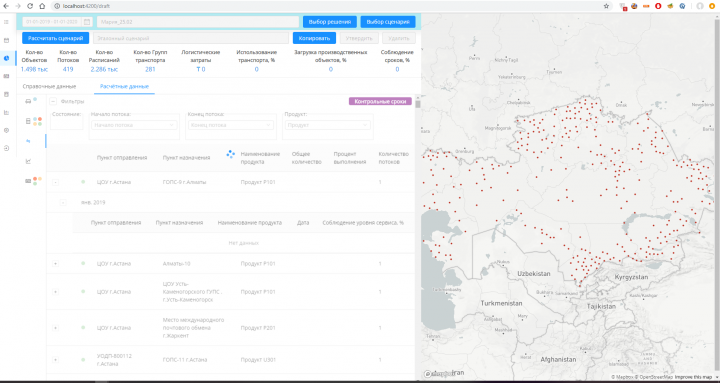720x383 pixels.
Task: Click the Рассчитать сценарий button
Action: [x=56, y=38]
